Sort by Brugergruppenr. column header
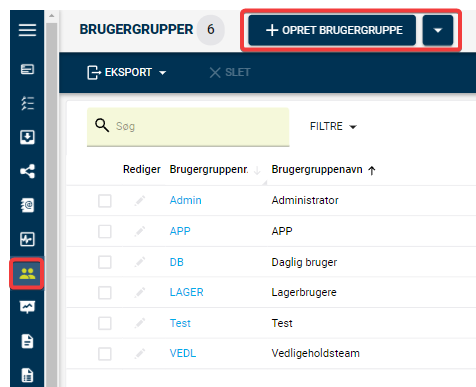Image resolution: width=476 pixels, height=387 pixels. [x=209, y=169]
